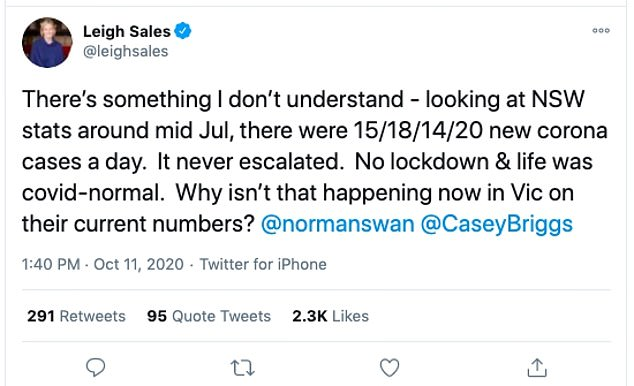Retweet using the arrows icon
The width and height of the screenshot is (634, 386).
click(x=243, y=368)
